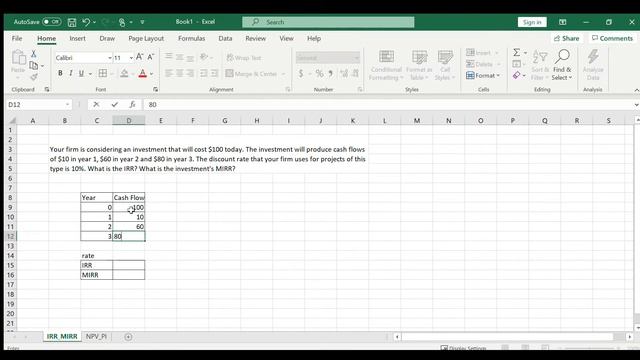Click the Select All corner triangle

[12, 120]
